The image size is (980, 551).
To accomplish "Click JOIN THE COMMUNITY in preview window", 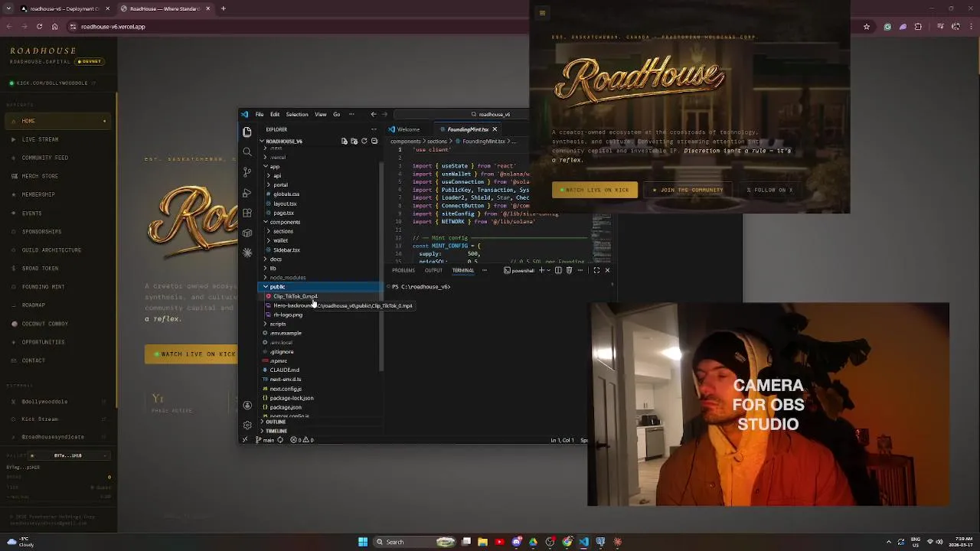I will coord(688,190).
